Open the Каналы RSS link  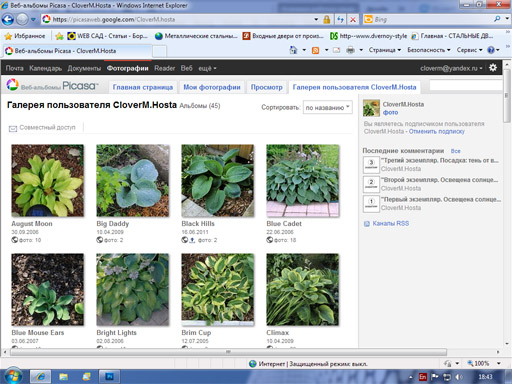pyautogui.click(x=390, y=223)
